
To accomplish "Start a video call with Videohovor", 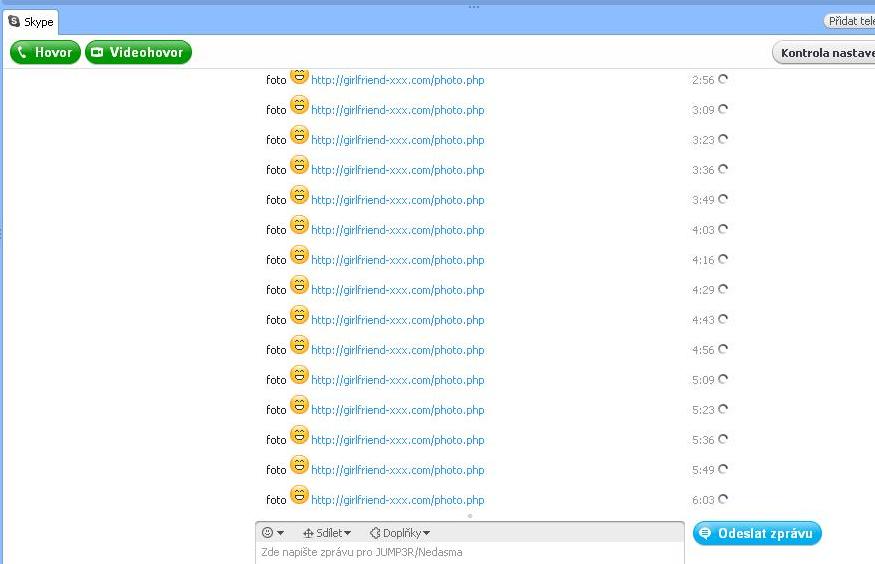I will 138,52.
